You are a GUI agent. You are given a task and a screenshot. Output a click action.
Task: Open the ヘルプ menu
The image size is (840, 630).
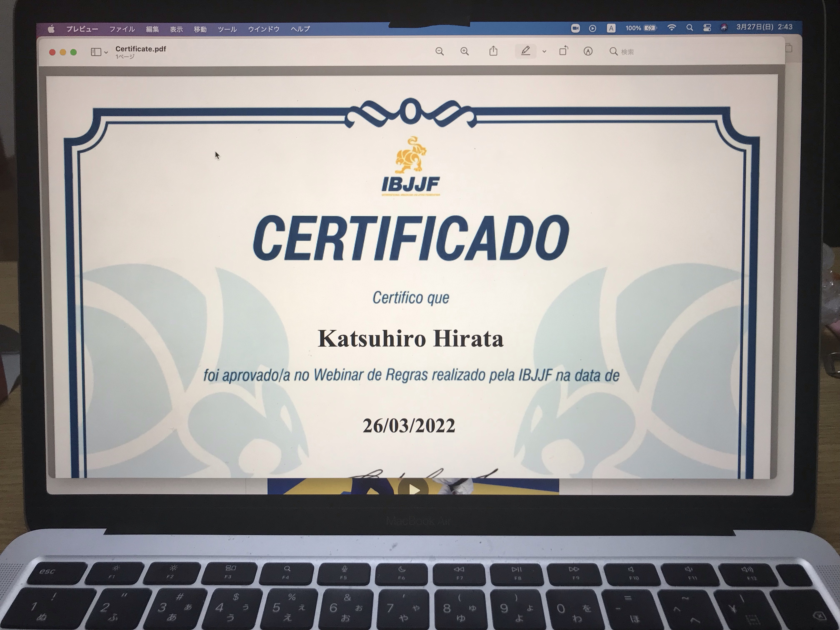[x=300, y=29]
